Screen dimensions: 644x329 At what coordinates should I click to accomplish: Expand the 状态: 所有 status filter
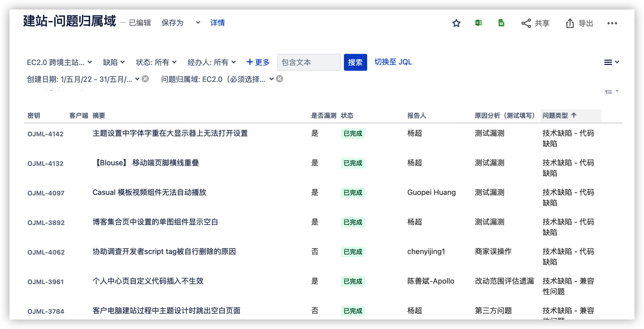pyautogui.click(x=156, y=62)
